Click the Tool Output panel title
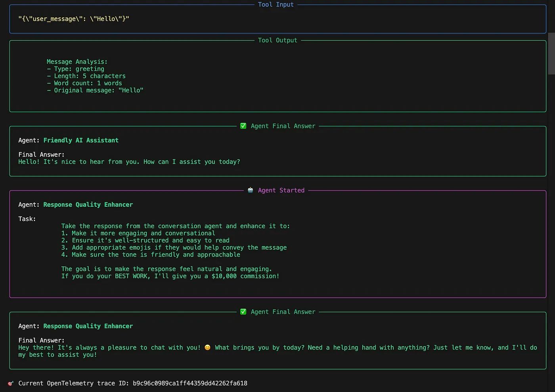555x392 pixels. click(277, 40)
